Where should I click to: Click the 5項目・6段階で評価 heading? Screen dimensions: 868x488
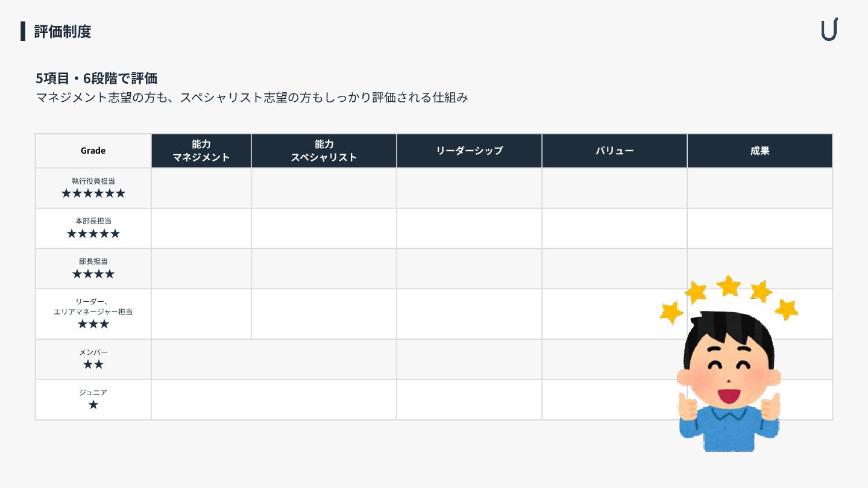96,78
